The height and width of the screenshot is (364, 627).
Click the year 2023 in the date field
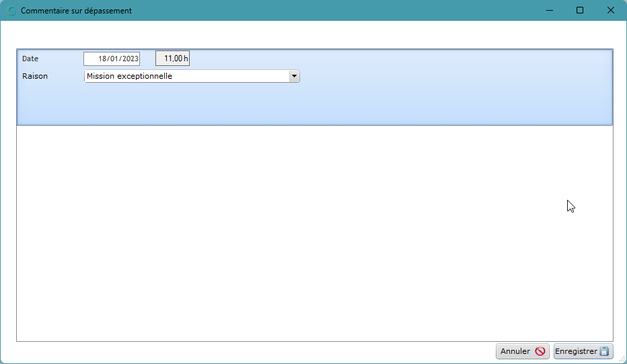(x=131, y=59)
